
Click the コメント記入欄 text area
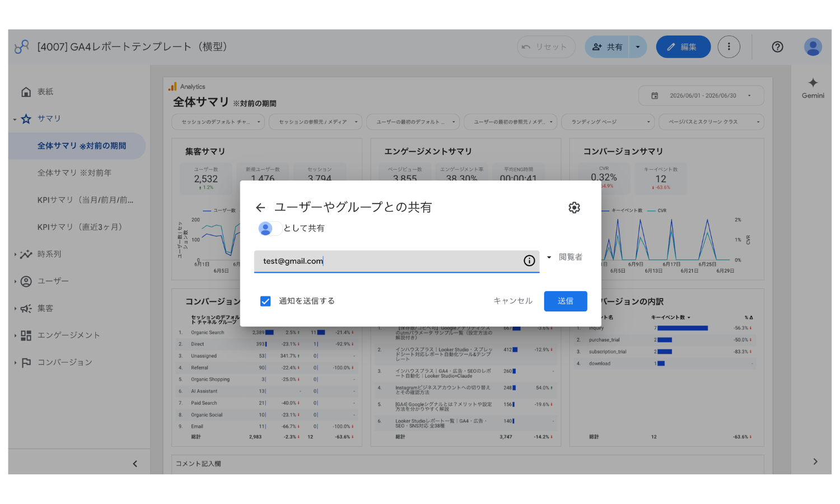click(468, 464)
